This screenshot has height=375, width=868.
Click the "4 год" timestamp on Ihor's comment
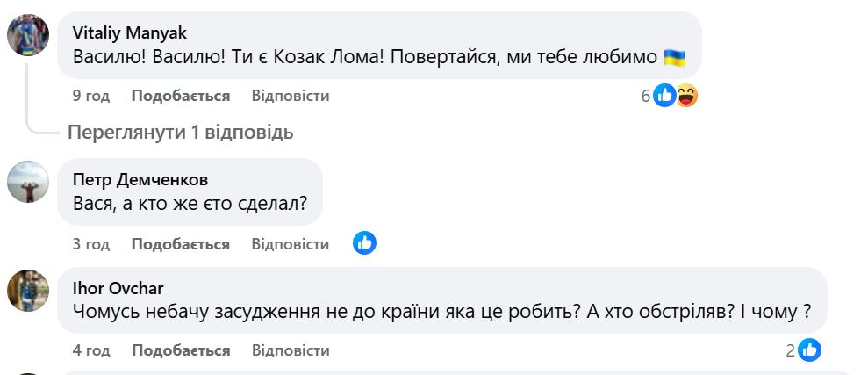coord(91,350)
